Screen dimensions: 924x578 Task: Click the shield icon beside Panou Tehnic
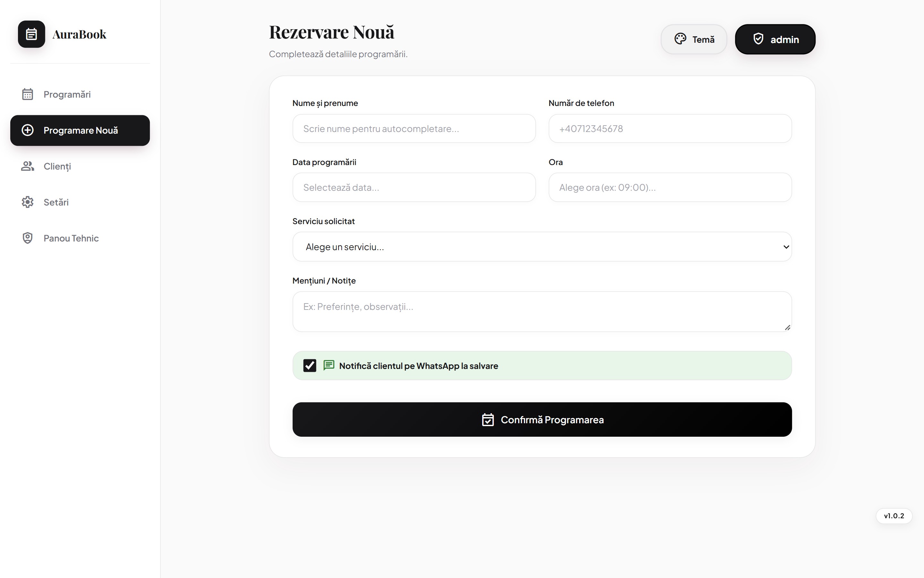pyautogui.click(x=28, y=238)
